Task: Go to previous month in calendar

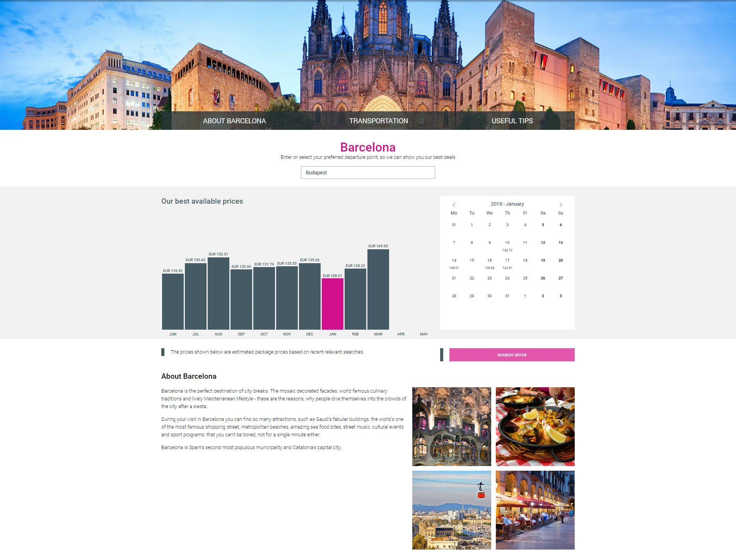Action: pos(454,205)
